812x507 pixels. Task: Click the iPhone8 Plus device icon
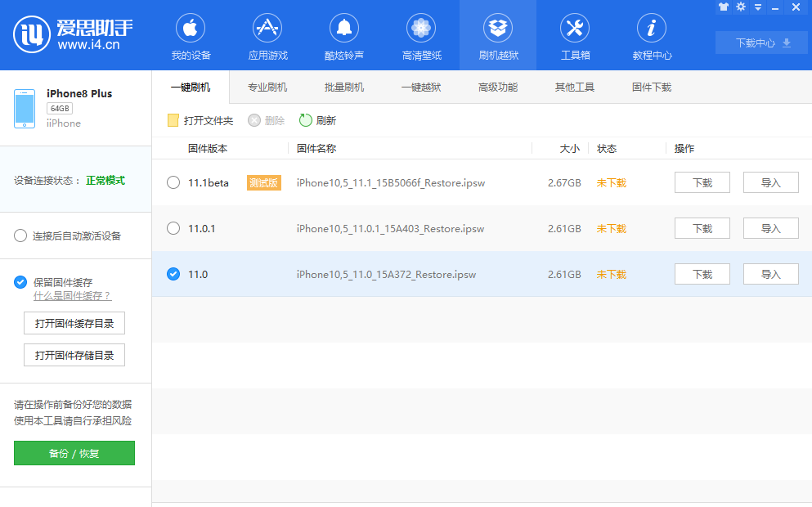click(25, 108)
